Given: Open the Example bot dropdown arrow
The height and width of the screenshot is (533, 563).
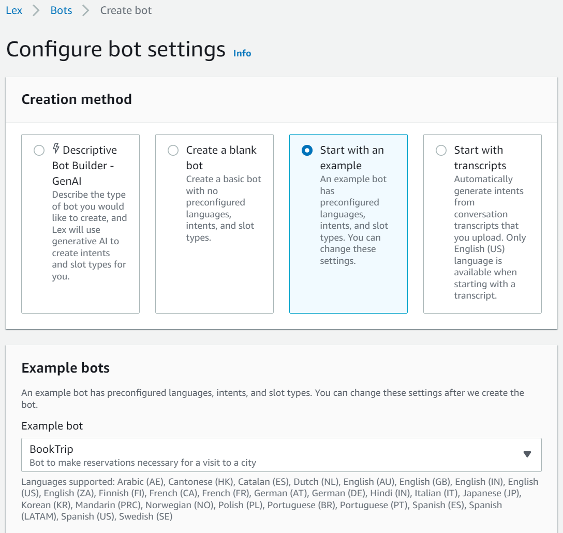Looking at the screenshot, I should [x=527, y=454].
